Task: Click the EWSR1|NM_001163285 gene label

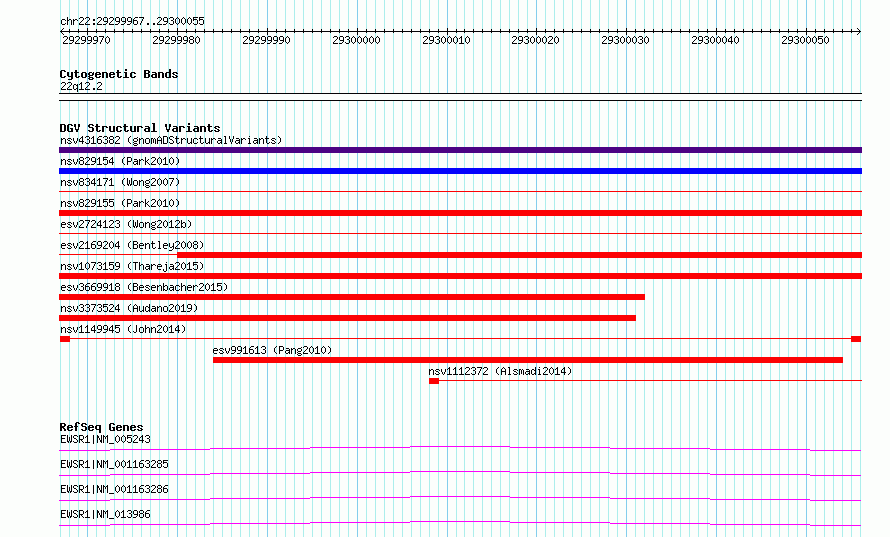Action: coord(114,464)
